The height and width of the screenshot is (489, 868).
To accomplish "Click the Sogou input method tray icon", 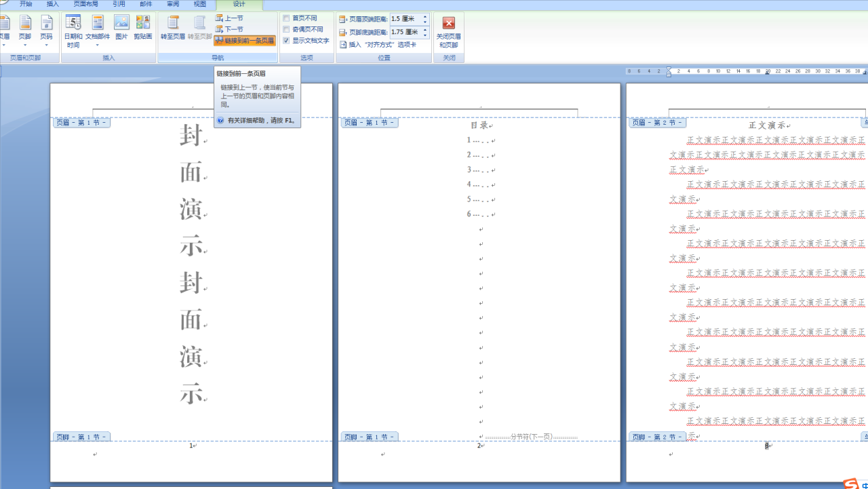I will pyautogui.click(x=850, y=483).
